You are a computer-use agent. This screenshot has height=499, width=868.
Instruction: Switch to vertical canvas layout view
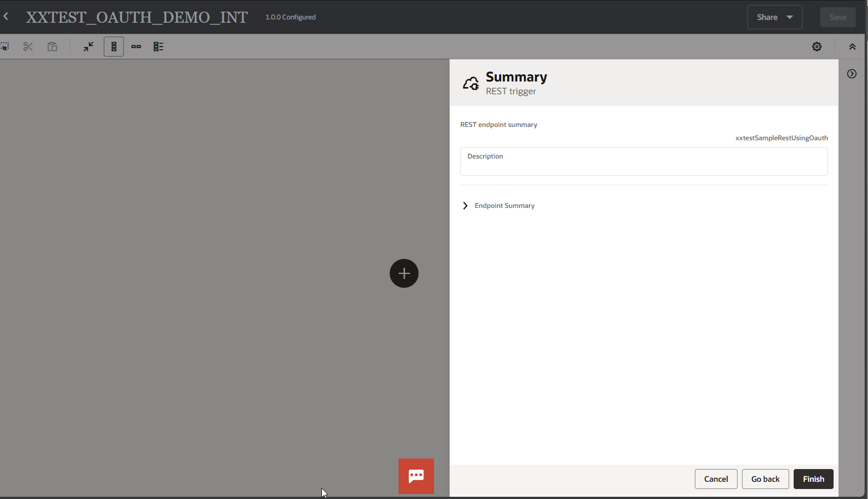click(114, 47)
